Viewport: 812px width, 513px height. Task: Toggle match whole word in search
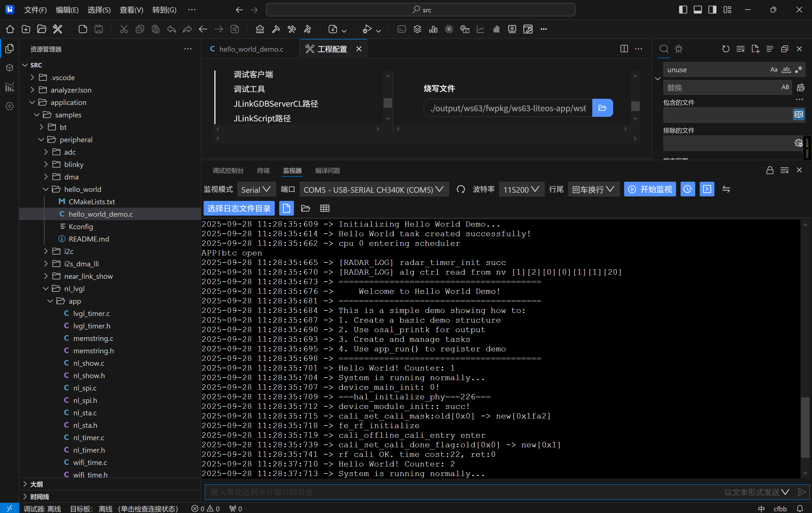786,70
